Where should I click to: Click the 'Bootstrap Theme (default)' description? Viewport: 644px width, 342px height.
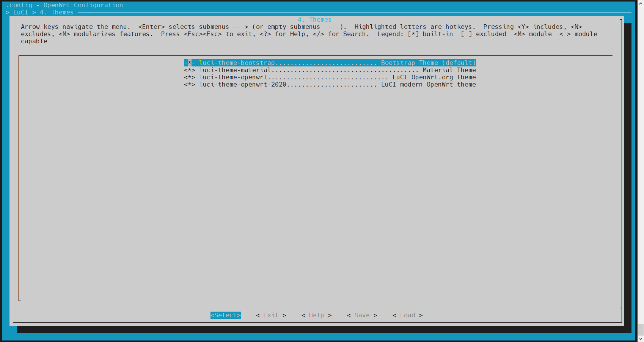point(428,63)
